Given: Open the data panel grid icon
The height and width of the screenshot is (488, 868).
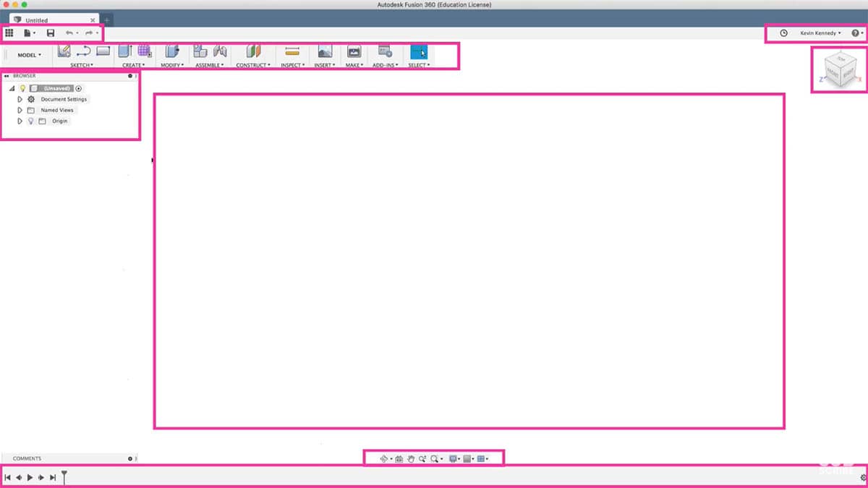Looking at the screenshot, I should pos(9,33).
